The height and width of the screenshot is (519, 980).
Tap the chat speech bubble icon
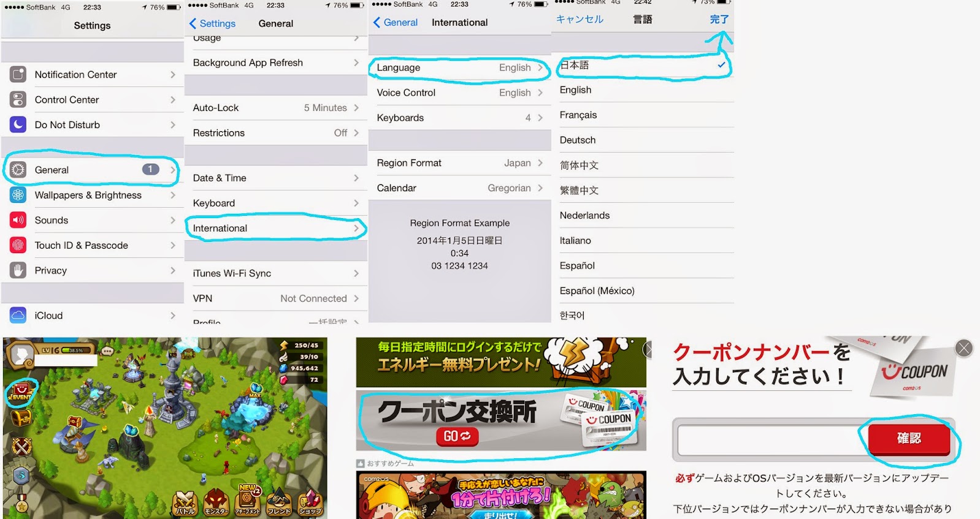[x=107, y=351]
